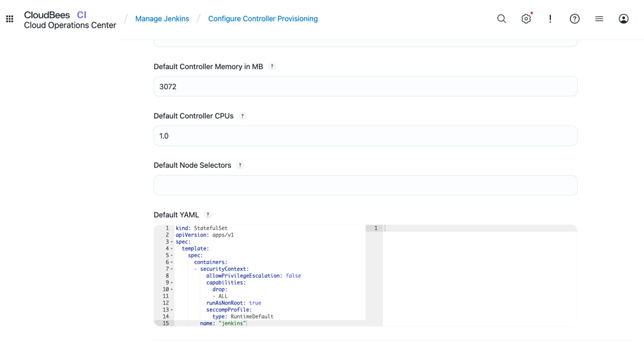Image resolution: width=644 pixels, height=343 pixels.
Task: Collapse the fold arrow on YAML line 4
Action: [172, 249]
